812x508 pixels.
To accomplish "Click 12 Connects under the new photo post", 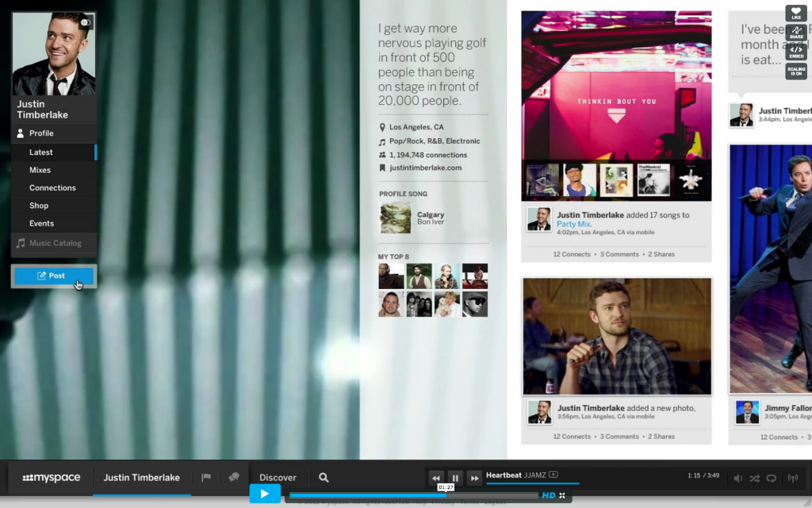I will click(x=572, y=437).
